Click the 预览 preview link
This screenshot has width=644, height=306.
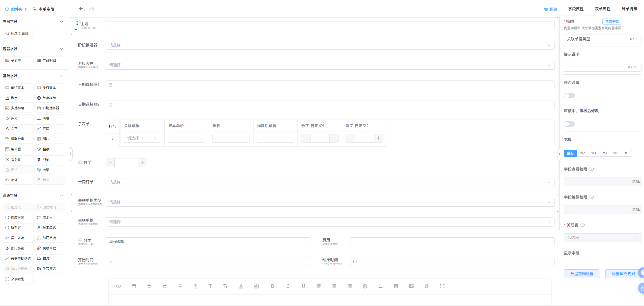[x=550, y=9]
